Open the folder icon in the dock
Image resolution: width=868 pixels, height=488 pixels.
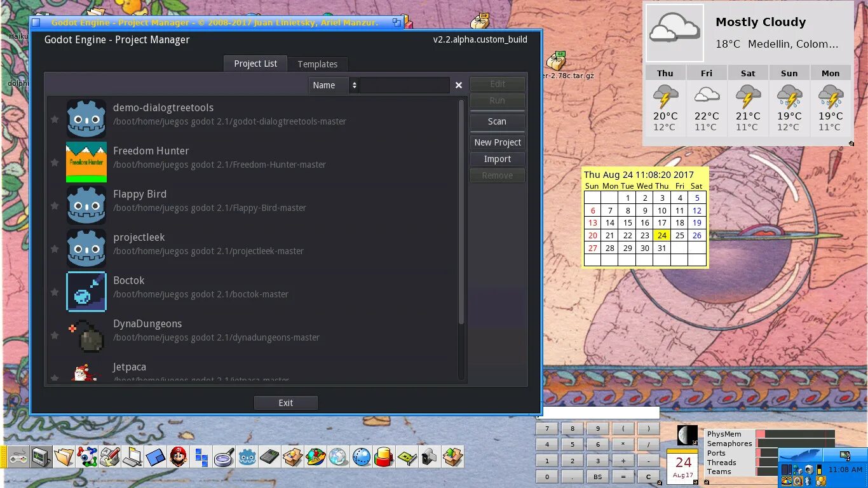[x=64, y=457]
